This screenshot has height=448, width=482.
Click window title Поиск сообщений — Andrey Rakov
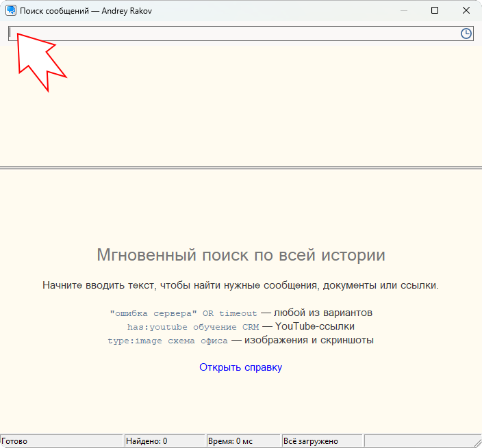click(x=86, y=11)
